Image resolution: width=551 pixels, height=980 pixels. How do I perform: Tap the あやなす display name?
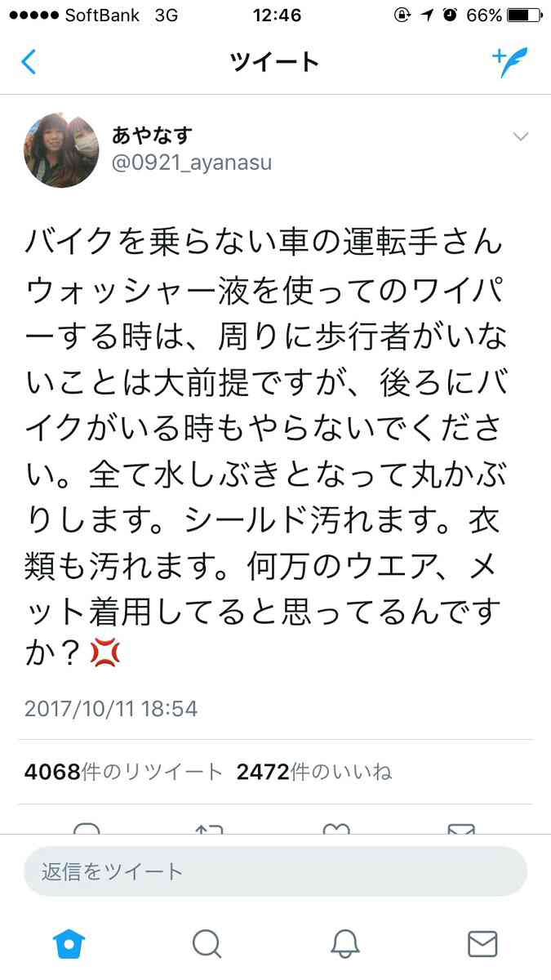151,134
